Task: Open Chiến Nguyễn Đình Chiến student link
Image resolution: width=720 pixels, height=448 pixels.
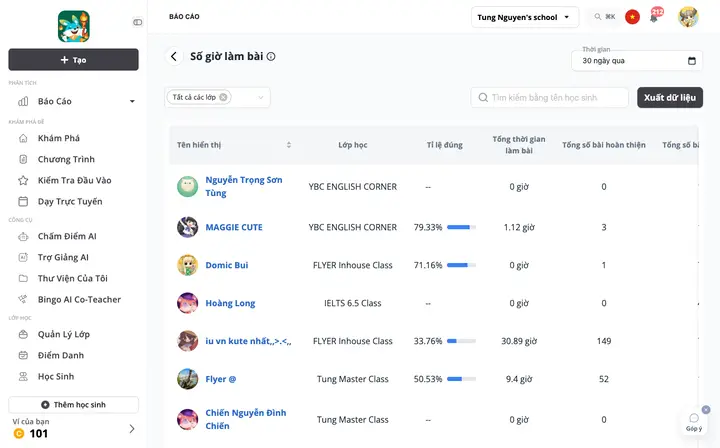Action: [246, 419]
